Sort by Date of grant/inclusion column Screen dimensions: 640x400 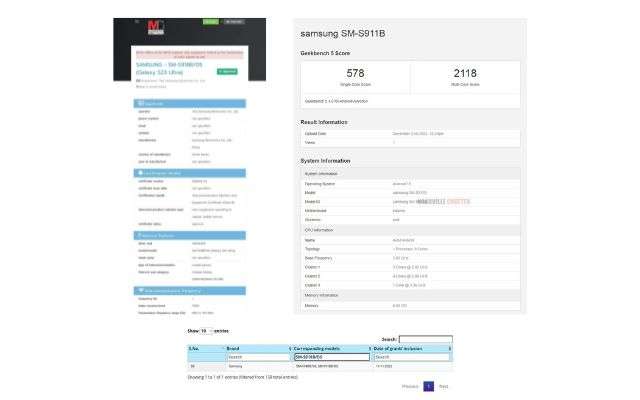point(412,349)
